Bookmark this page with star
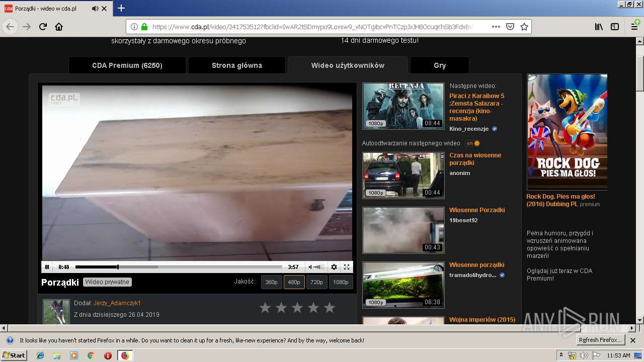 pos(524,27)
